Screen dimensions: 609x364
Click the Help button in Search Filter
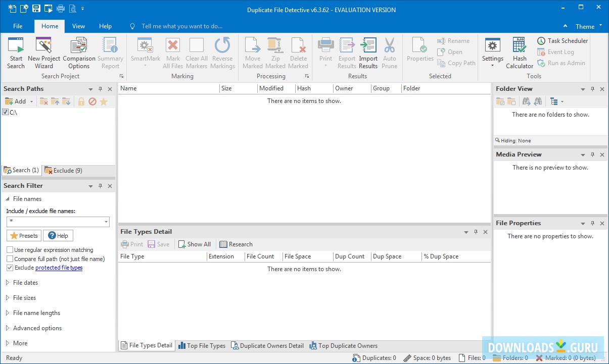click(58, 236)
